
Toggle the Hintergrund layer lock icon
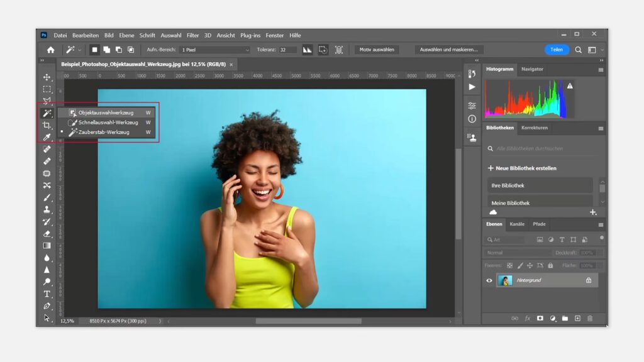pos(589,280)
